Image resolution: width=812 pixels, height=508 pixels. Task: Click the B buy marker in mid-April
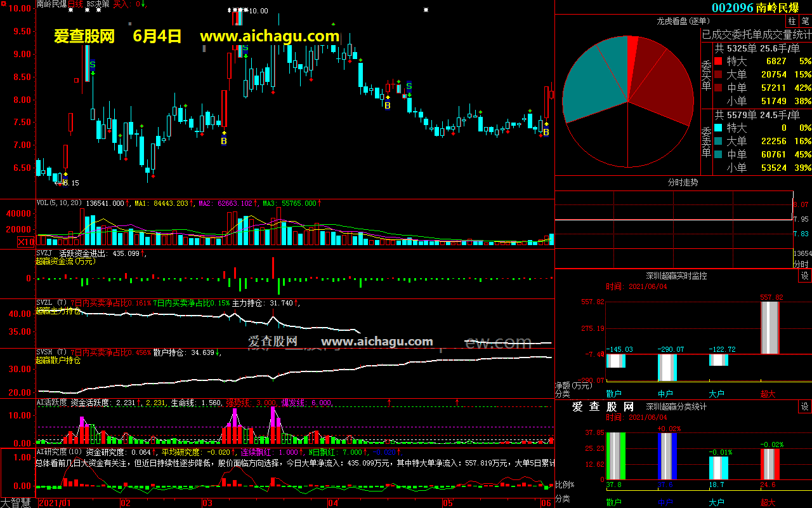[387, 105]
